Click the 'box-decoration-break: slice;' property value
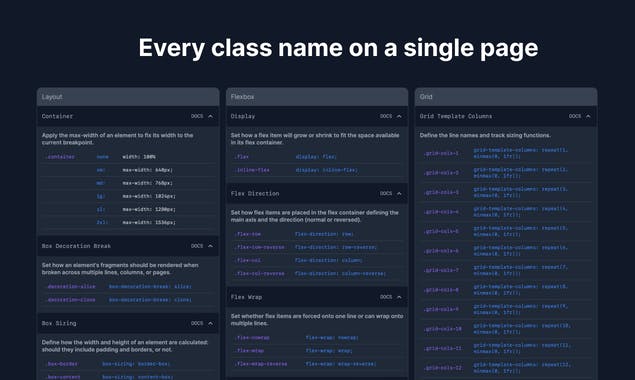Viewport: 635px width, 380px height. point(150,286)
